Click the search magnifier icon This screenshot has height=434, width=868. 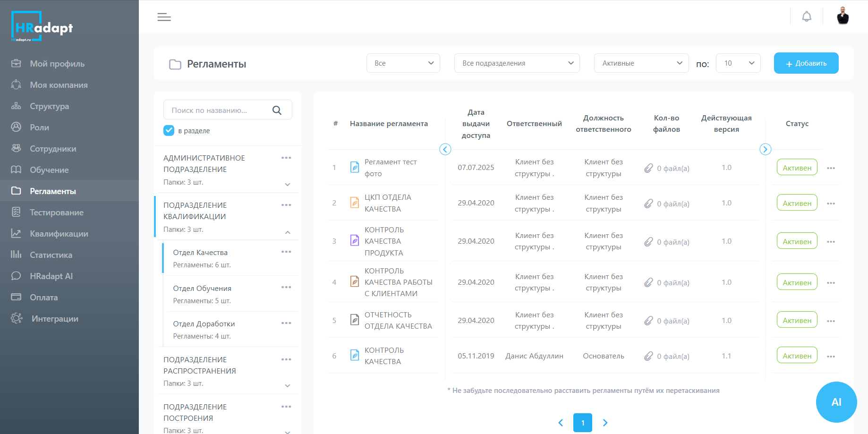click(277, 110)
